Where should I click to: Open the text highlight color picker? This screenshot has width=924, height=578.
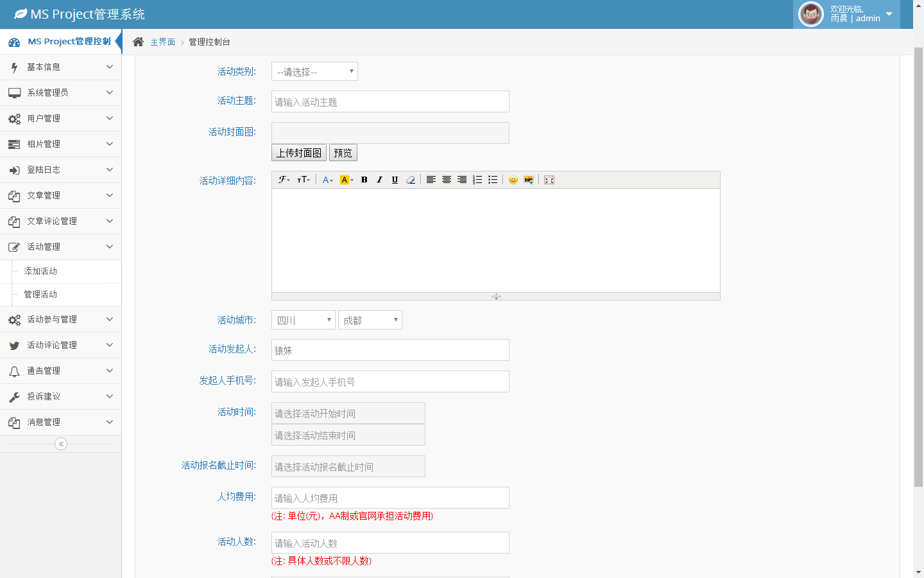(x=346, y=180)
